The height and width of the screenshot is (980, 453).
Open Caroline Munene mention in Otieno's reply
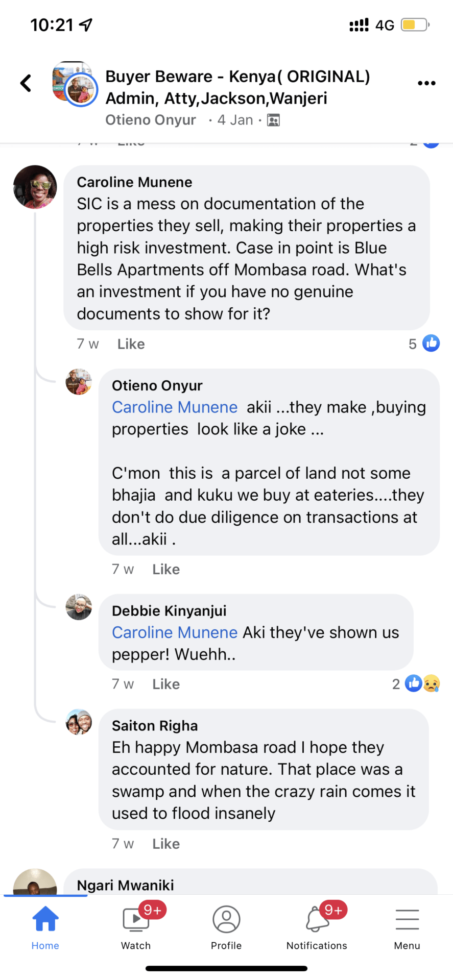175,407
